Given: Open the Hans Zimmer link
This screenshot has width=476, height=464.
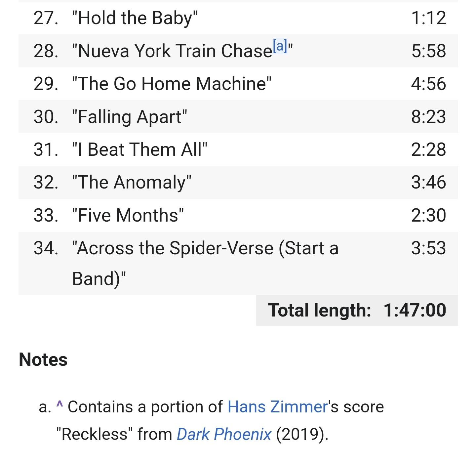Looking at the screenshot, I should [x=277, y=407].
